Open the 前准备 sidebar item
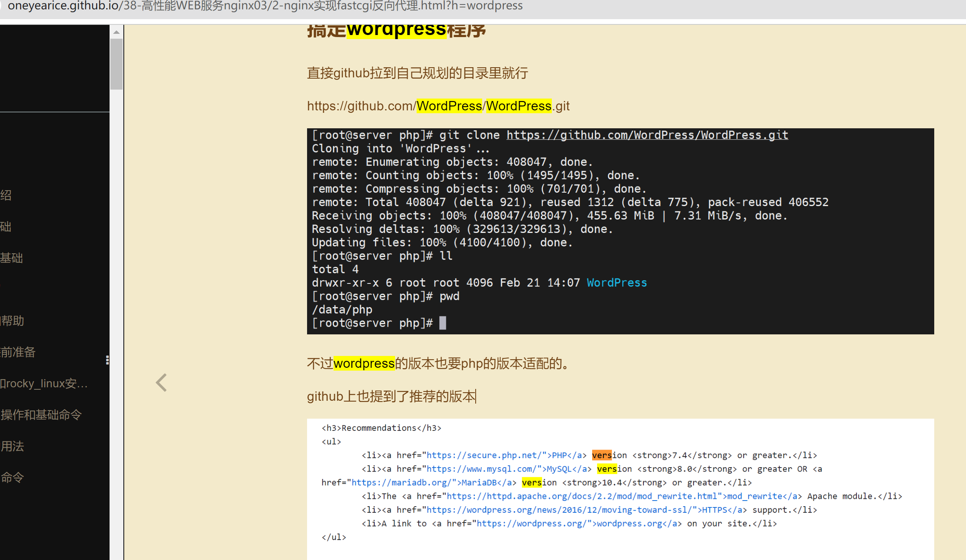 [18, 352]
